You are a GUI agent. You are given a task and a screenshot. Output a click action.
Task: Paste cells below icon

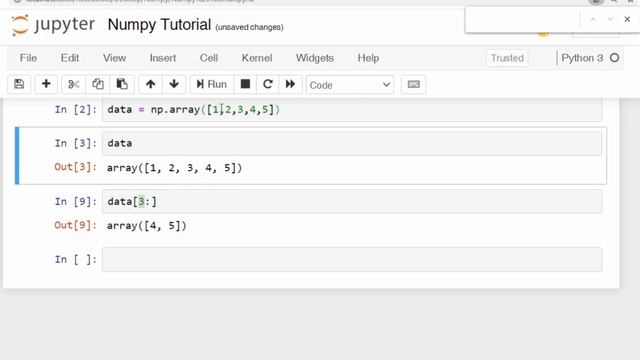(122, 84)
